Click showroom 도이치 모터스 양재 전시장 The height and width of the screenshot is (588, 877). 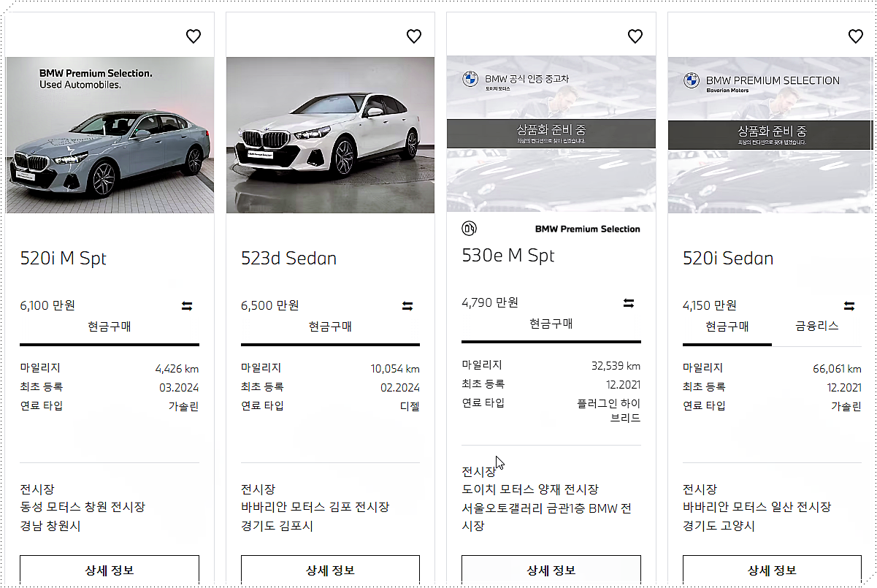[530, 489]
